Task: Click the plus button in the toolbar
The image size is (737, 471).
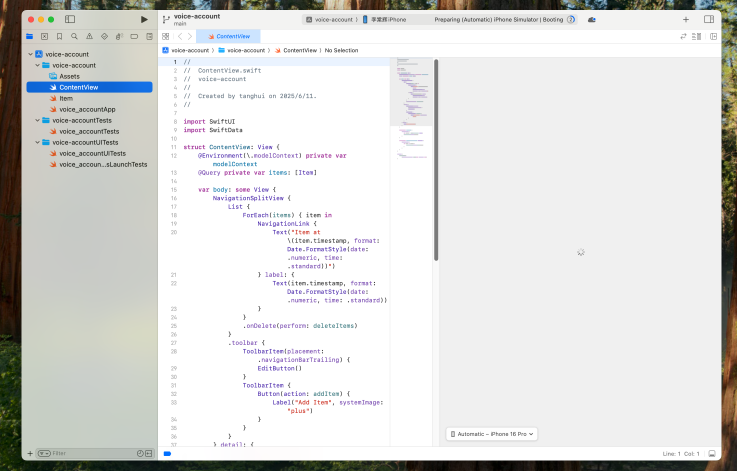Action: [x=685, y=19]
